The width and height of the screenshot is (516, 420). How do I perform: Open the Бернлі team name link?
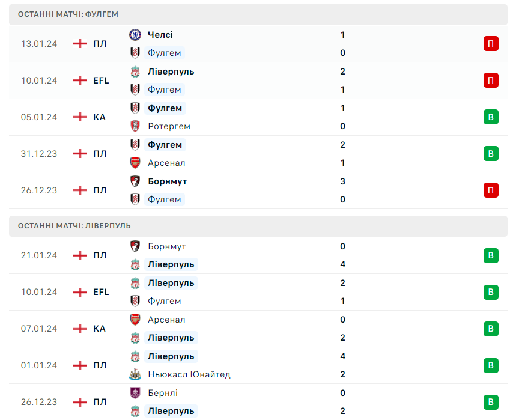(x=163, y=393)
